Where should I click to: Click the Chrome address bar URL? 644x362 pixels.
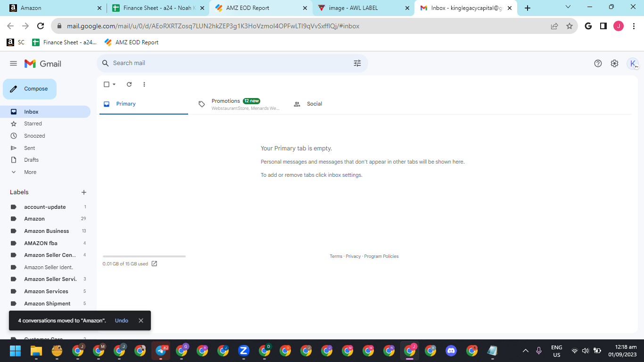213,26
